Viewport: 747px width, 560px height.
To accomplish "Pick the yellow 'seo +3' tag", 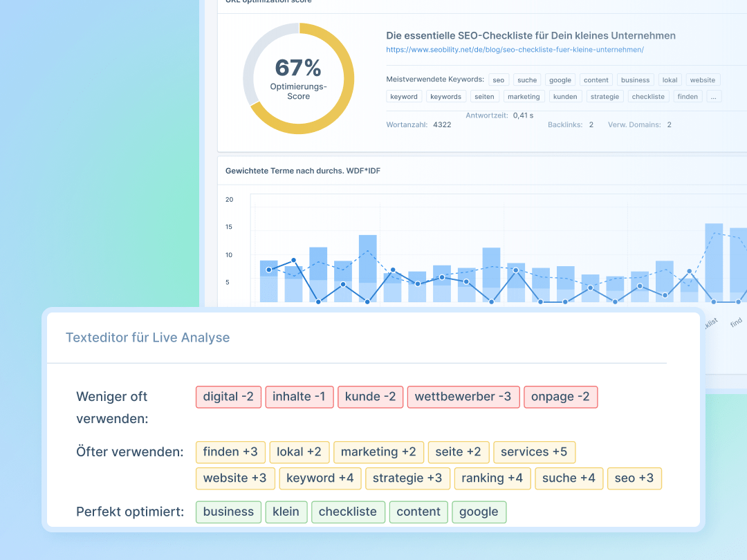I will point(634,478).
